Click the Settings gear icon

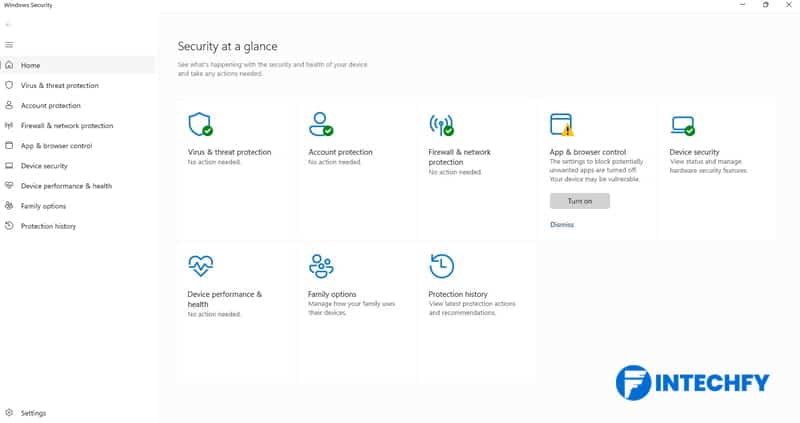[9, 413]
